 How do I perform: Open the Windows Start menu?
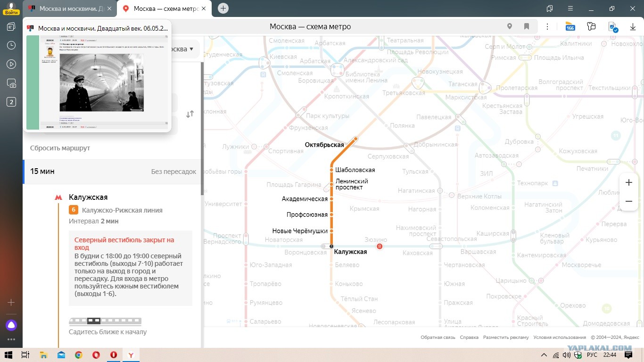point(8,354)
